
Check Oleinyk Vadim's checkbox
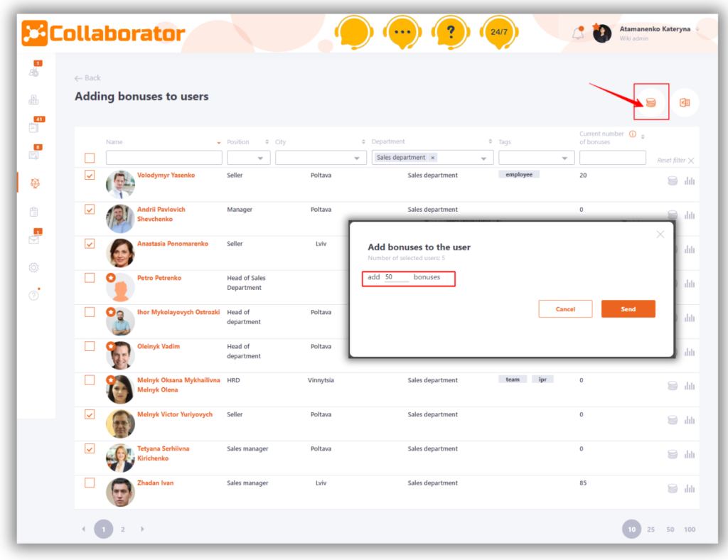click(90, 346)
